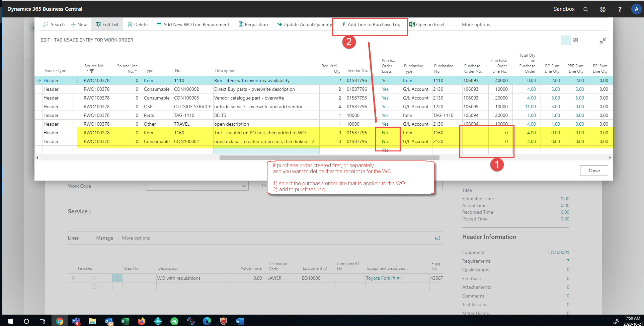The image size is (644, 326).
Task: Open the Requisition action
Action: 253,24
